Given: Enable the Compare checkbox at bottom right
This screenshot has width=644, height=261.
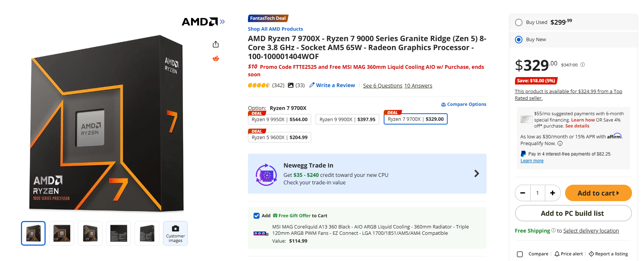Looking at the screenshot, I should pos(520,254).
